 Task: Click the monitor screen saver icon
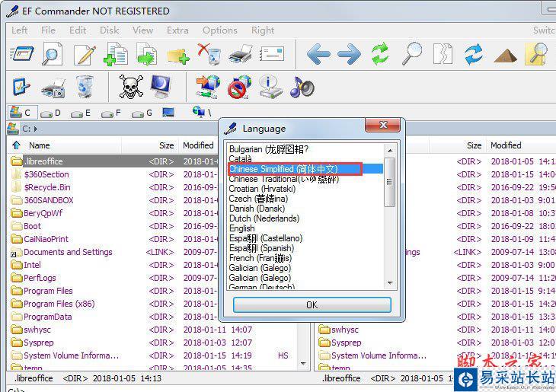161,87
